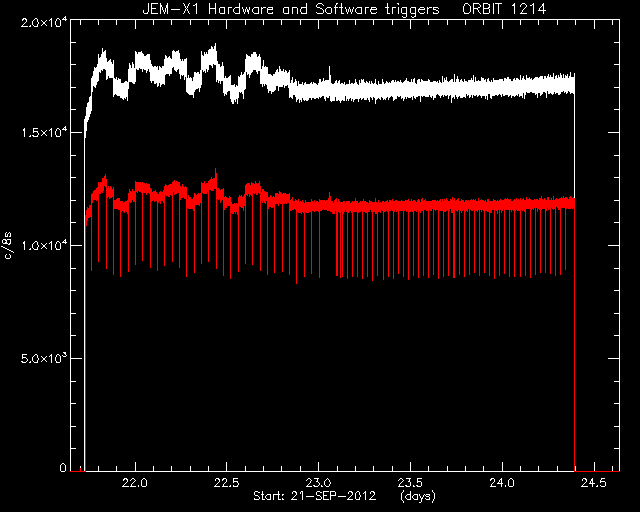Click the 0 y-axis origin label
The width and height of the screenshot is (640, 512).
pyautogui.click(x=63, y=467)
